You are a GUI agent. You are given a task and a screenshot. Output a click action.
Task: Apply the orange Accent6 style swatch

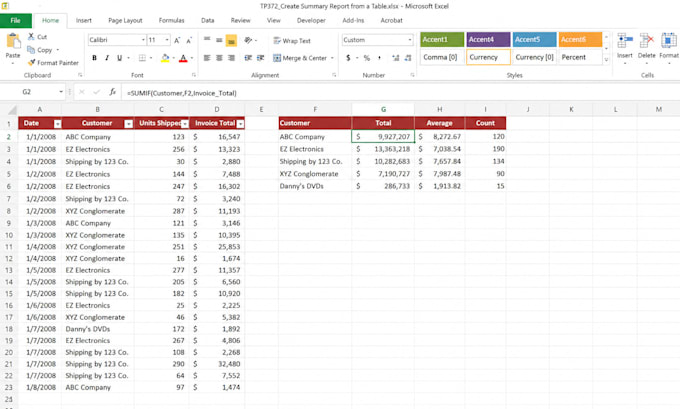580,39
